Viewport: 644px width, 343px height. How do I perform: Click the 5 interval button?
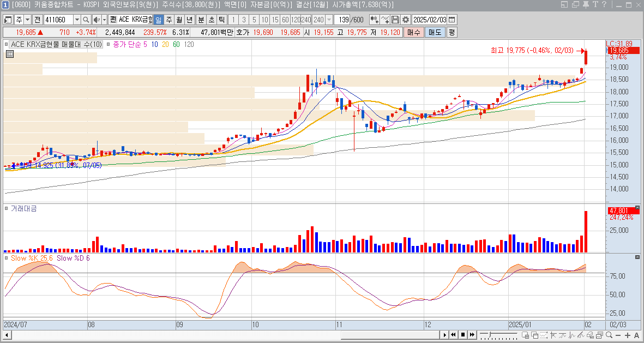point(254,20)
